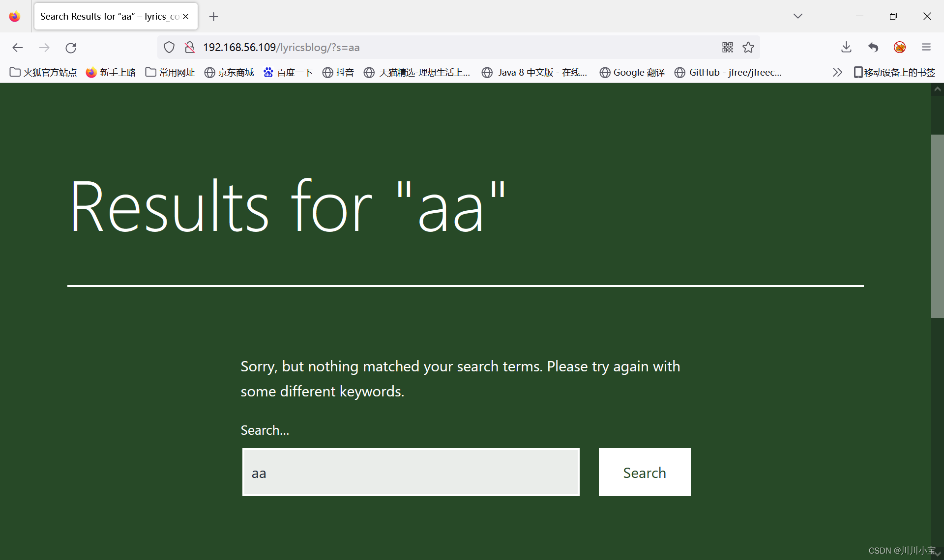Open the 常用网址 bookmarks folder
Image resolution: width=944 pixels, height=560 pixels.
(170, 73)
